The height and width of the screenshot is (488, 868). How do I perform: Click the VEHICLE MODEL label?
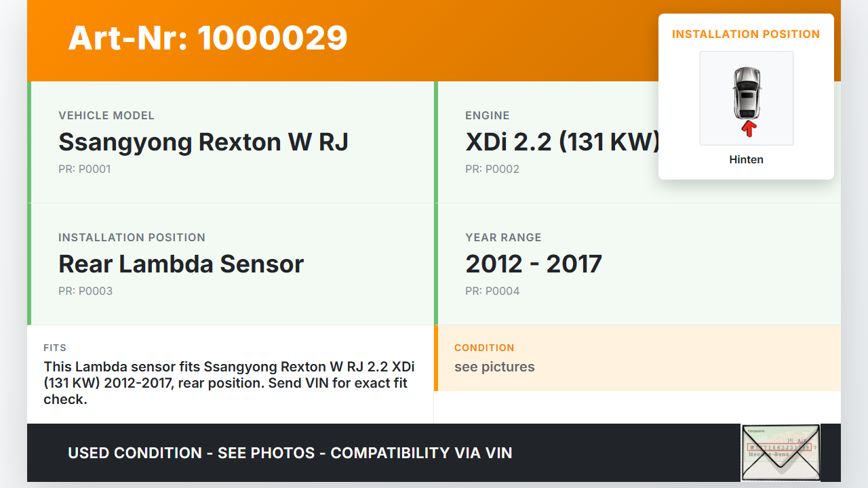pos(106,116)
